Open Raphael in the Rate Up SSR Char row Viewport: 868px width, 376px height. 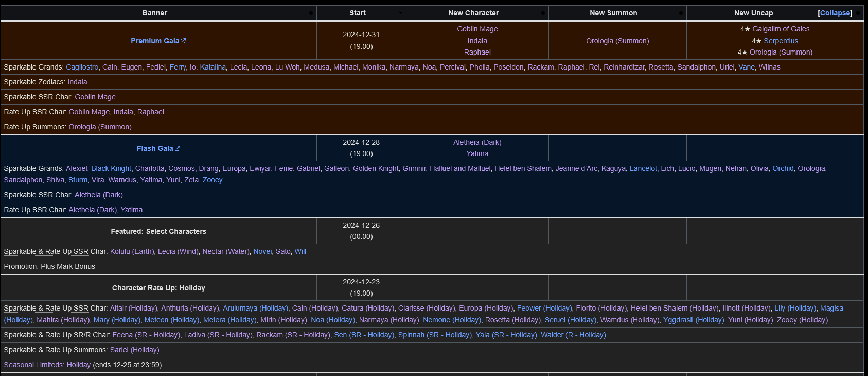click(x=151, y=112)
